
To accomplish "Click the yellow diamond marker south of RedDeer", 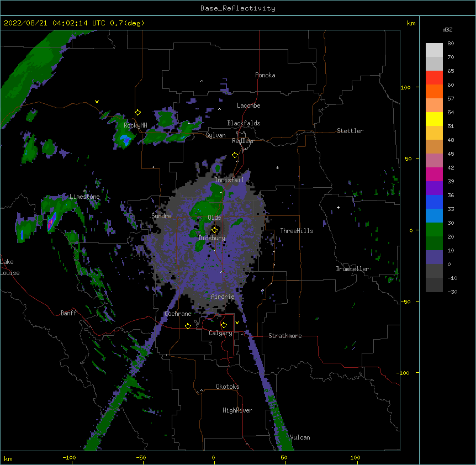I will pyautogui.click(x=235, y=155).
